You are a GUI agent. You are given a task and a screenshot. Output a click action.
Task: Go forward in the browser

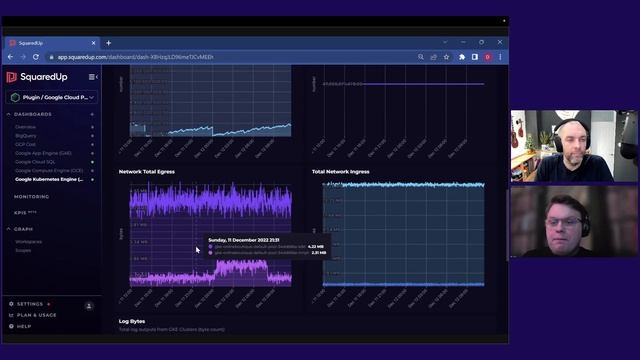pyautogui.click(x=23, y=57)
